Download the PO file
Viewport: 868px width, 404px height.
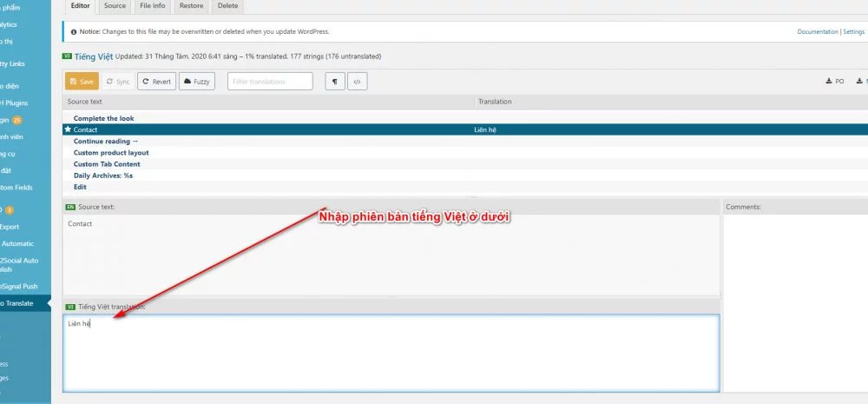(834, 81)
